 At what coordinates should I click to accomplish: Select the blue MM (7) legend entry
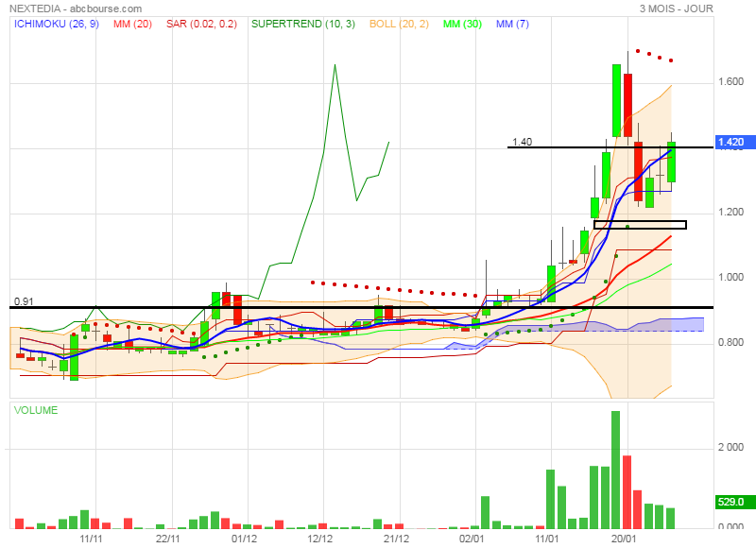click(512, 25)
